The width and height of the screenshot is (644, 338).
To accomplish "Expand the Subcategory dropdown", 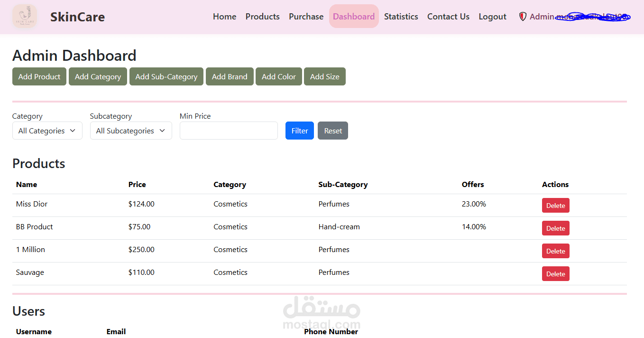I will 130,131.
